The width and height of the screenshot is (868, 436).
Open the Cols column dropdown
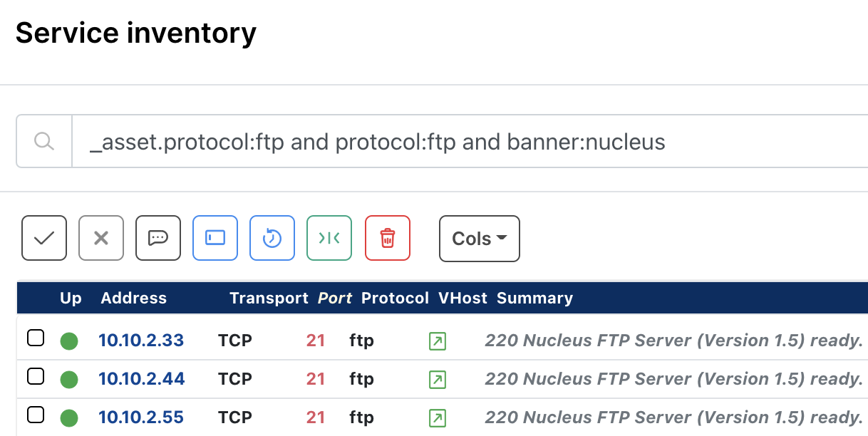click(x=479, y=238)
